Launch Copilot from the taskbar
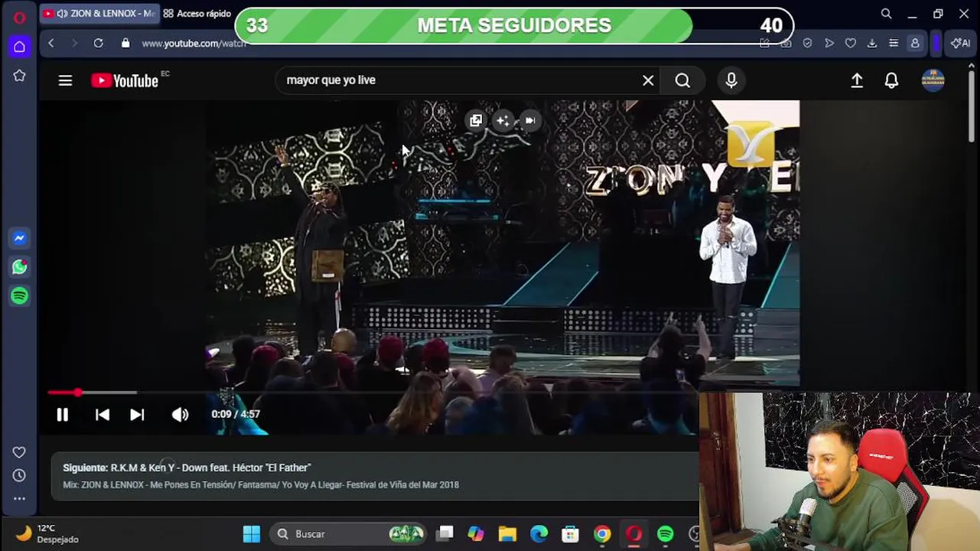Viewport: 980px width, 551px height. tap(476, 534)
